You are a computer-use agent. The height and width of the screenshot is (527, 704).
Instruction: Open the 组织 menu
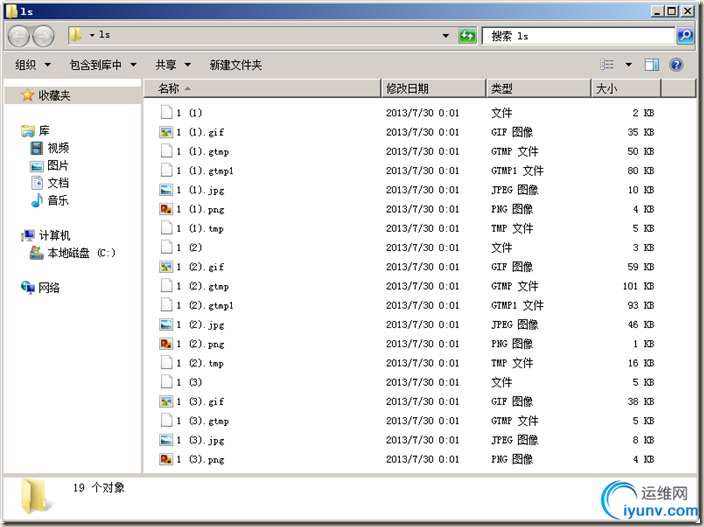click(x=33, y=65)
